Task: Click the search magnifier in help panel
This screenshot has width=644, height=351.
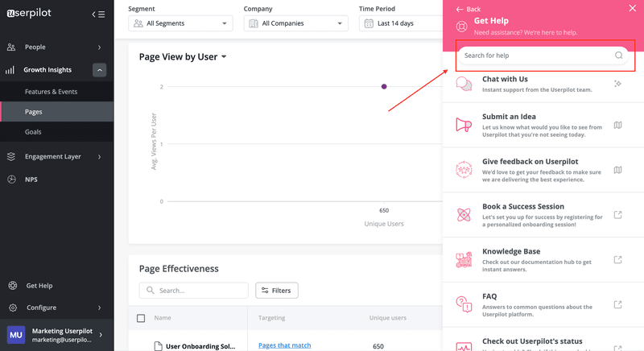Action: click(618, 56)
